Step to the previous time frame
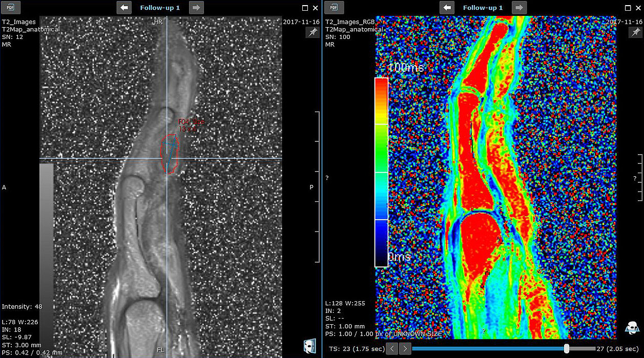Viewport: 644px width, 358px height. [392, 349]
